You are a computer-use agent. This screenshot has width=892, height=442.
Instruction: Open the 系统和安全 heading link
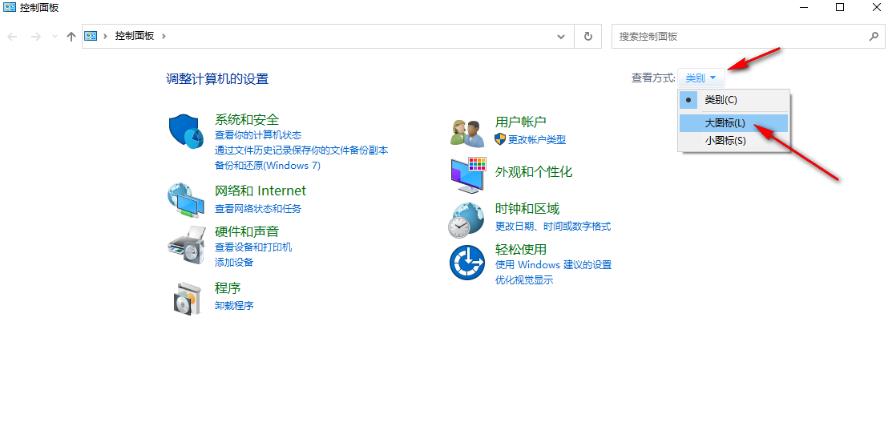247,120
